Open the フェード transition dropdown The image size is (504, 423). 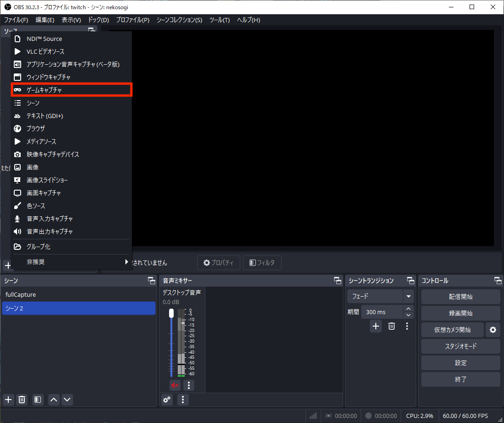[380, 296]
